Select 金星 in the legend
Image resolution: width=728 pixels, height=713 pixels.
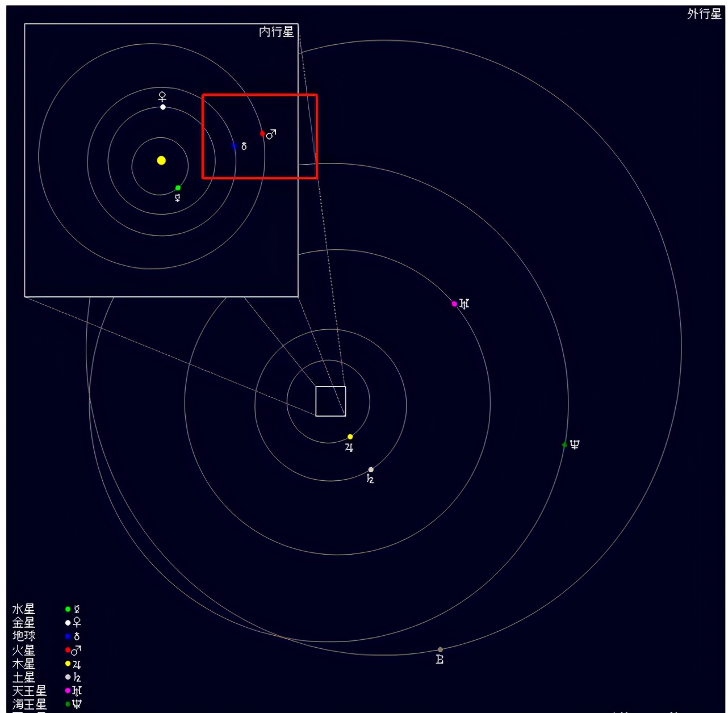click(24, 623)
